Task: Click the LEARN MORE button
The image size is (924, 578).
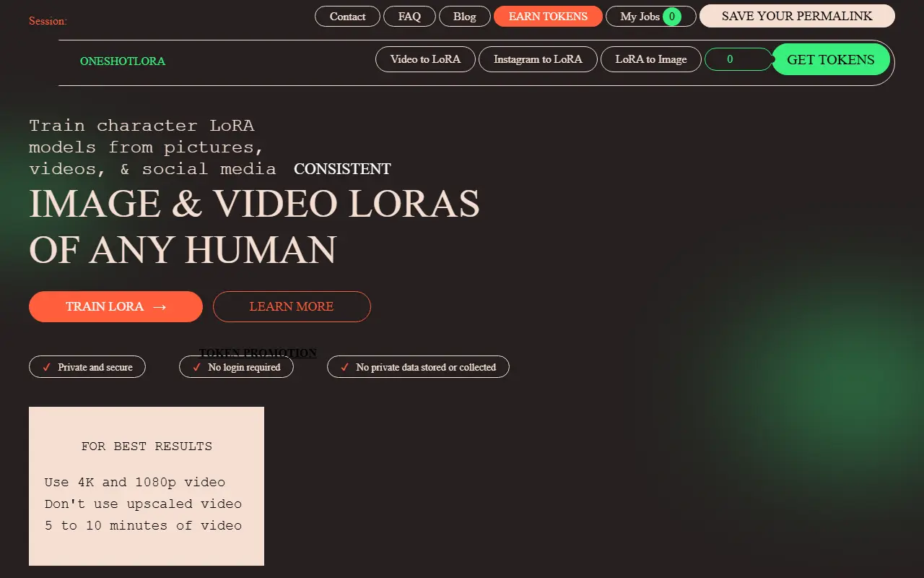Action: pos(292,306)
